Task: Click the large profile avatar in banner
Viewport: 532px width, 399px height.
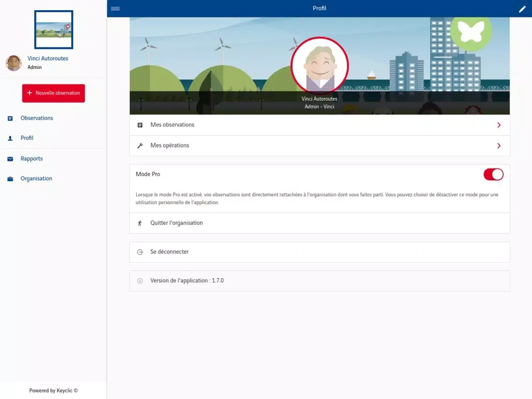Action: click(x=319, y=65)
